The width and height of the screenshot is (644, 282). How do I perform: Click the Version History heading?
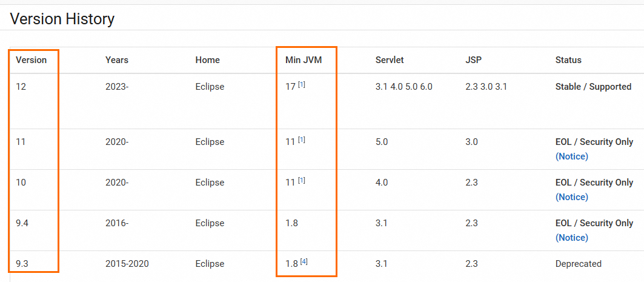[62, 19]
